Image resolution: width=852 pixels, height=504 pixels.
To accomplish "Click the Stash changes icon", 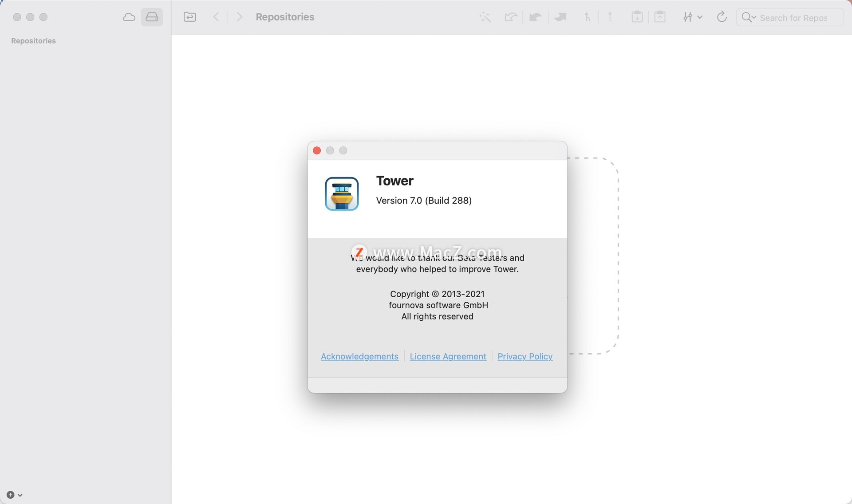I will pyautogui.click(x=637, y=17).
